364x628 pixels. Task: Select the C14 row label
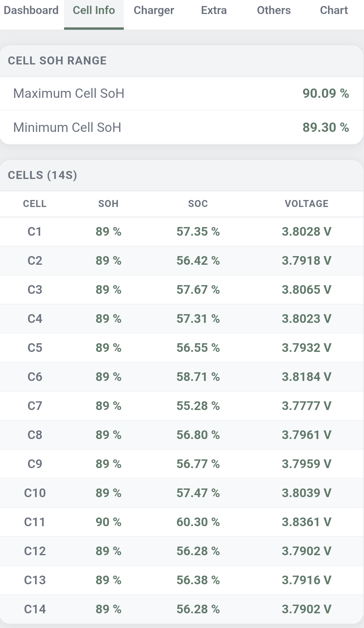(35, 609)
